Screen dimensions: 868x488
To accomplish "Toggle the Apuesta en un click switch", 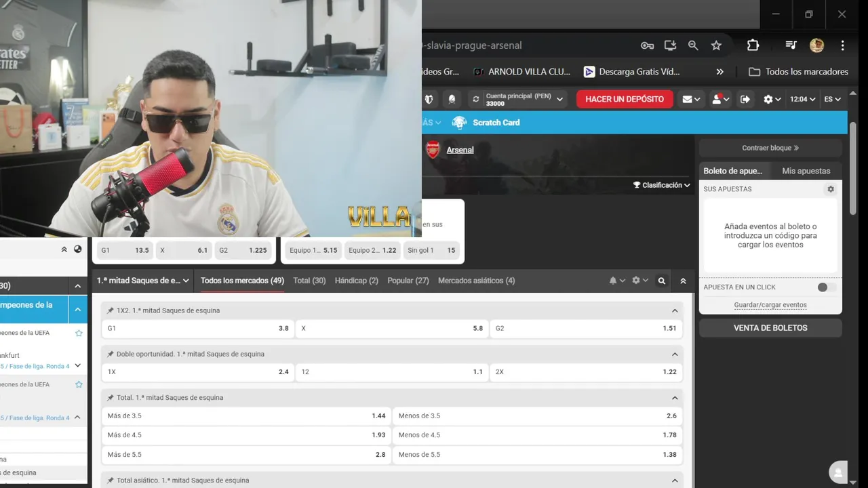I will tap(826, 287).
